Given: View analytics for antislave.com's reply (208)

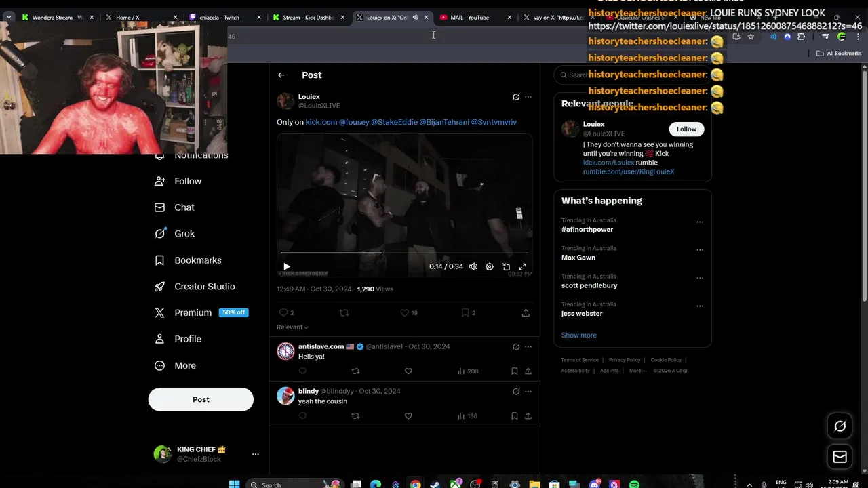Looking at the screenshot, I should 468,371.
